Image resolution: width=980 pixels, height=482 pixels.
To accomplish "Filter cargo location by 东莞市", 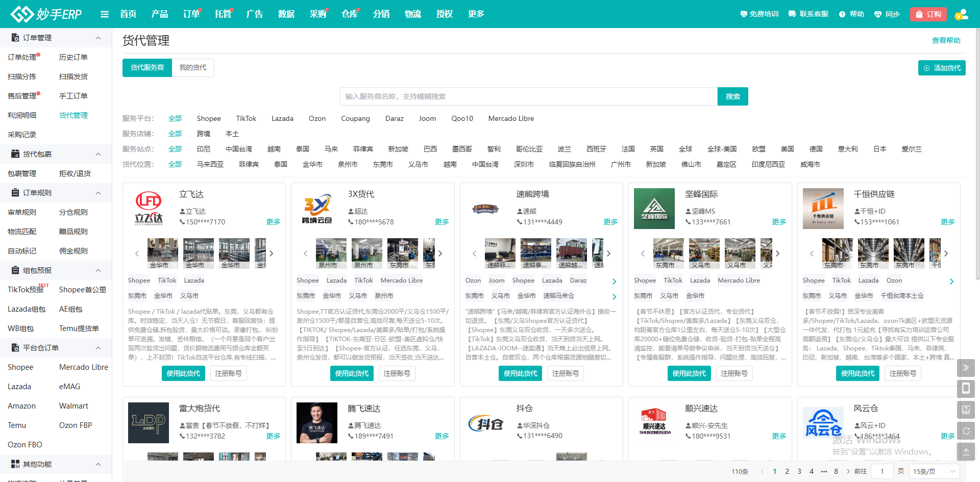I will pos(383,164).
